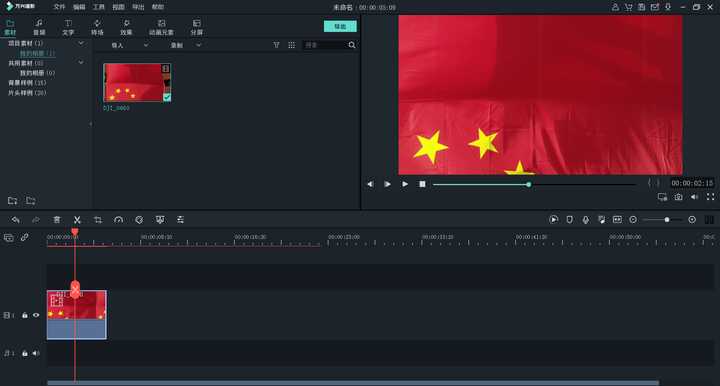Select 背景样例 (15) in media tree
The height and width of the screenshot is (386, 720).
click(27, 83)
